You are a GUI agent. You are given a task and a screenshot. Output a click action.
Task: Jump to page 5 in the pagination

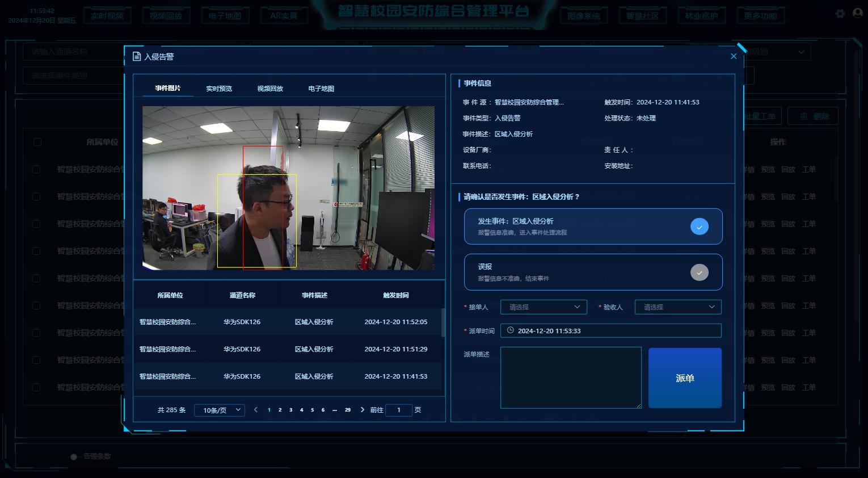coord(312,410)
